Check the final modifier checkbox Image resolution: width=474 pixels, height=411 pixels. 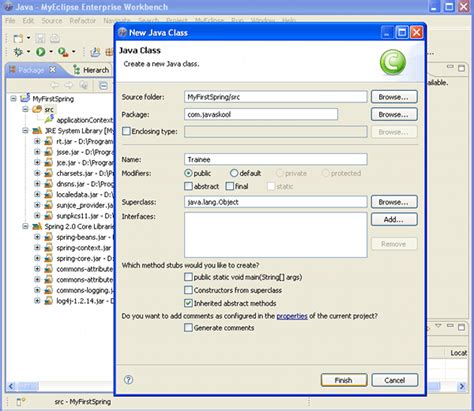click(230, 186)
